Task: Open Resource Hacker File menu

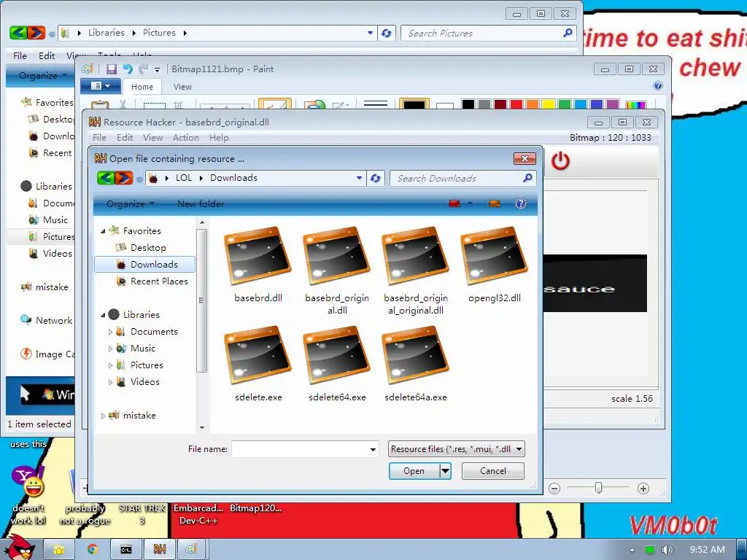Action: [99, 138]
